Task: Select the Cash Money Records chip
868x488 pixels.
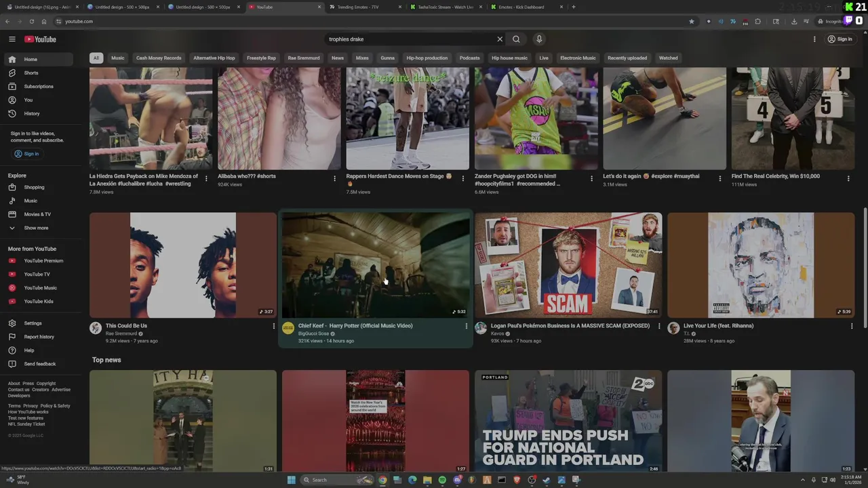Action: click(x=159, y=58)
